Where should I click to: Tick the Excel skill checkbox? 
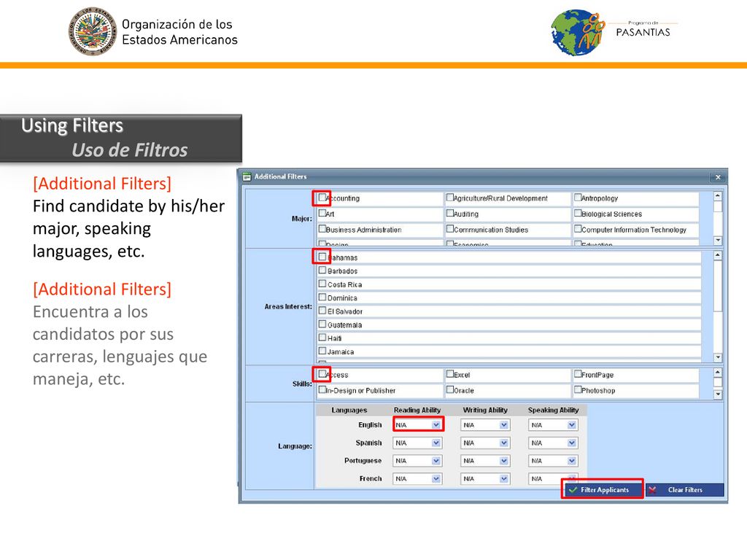[x=450, y=374]
